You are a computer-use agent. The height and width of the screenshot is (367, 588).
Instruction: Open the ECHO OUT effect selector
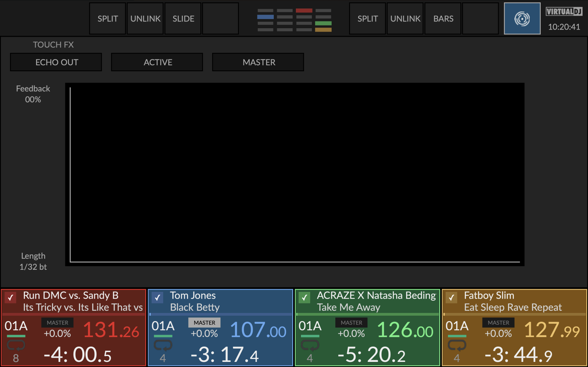point(56,62)
